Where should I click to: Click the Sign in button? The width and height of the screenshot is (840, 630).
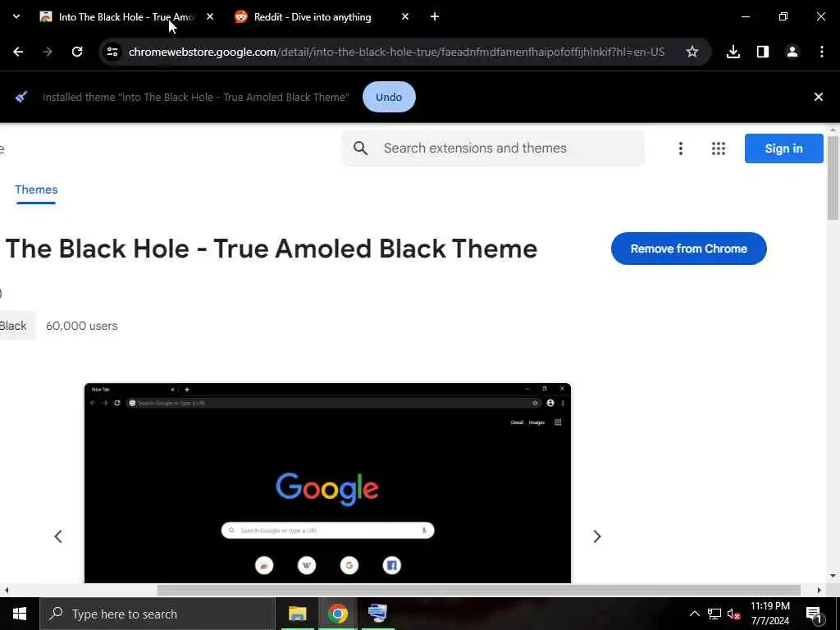(783, 148)
